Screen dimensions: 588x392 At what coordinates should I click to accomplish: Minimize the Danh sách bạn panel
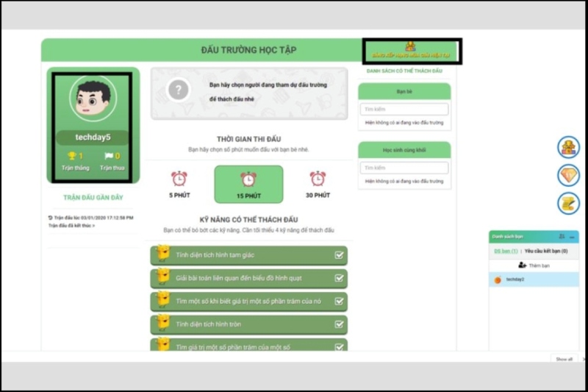[572, 237]
